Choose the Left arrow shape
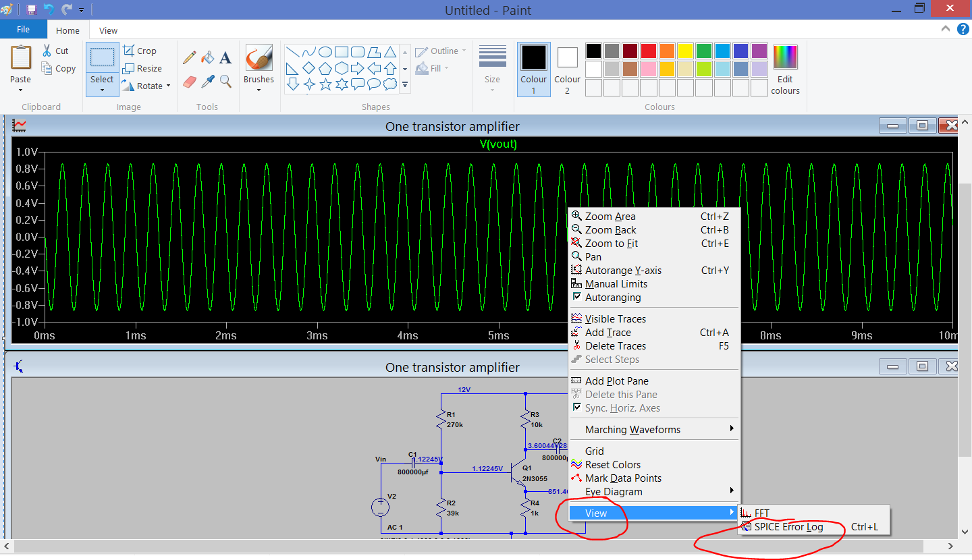The width and height of the screenshot is (972, 560). (x=374, y=68)
